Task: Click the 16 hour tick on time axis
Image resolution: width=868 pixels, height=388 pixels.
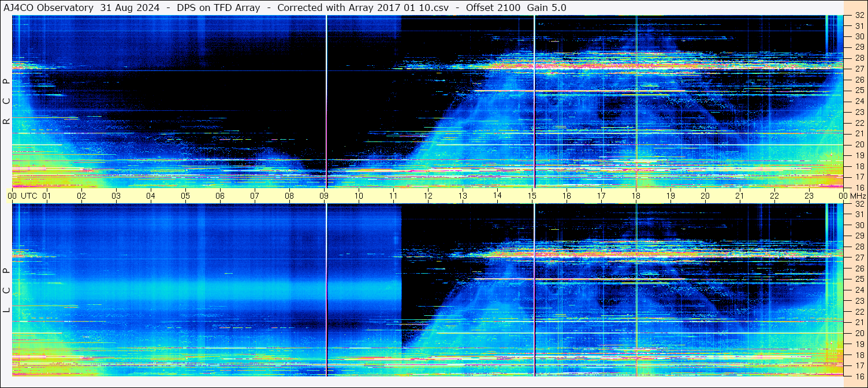Action: pyautogui.click(x=567, y=196)
